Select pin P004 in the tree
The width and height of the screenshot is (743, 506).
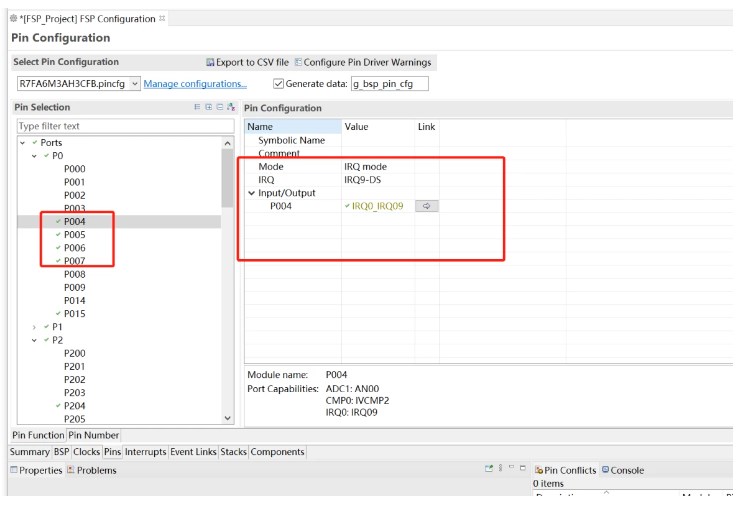click(x=75, y=222)
